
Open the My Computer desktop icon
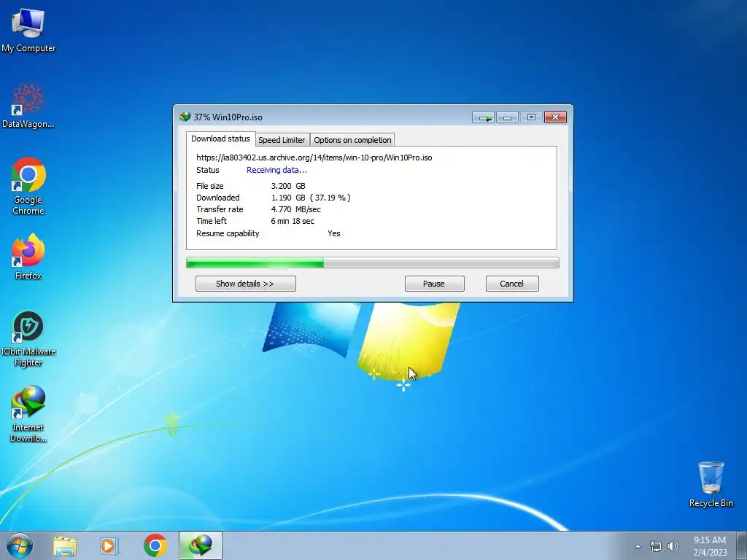pyautogui.click(x=28, y=29)
